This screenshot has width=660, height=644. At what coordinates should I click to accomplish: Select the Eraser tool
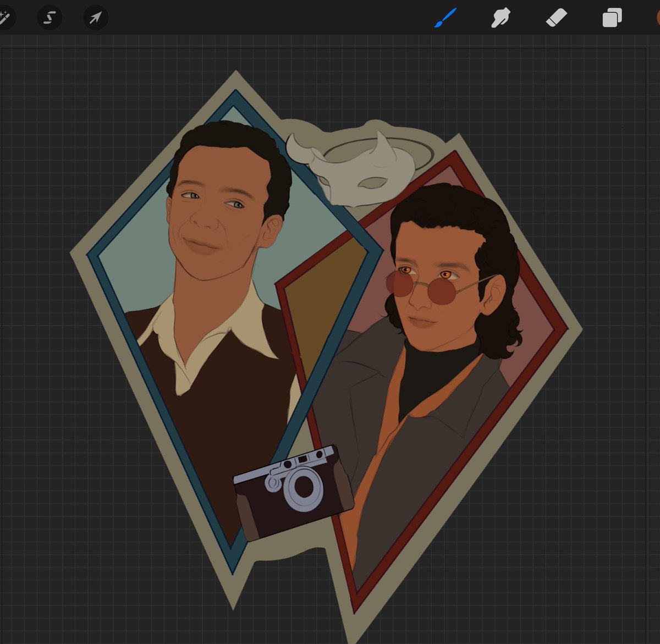pos(556,18)
